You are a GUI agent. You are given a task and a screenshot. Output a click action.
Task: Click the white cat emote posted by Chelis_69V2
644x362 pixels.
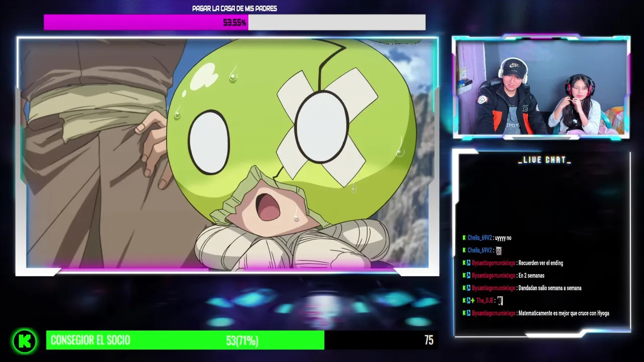click(x=499, y=250)
